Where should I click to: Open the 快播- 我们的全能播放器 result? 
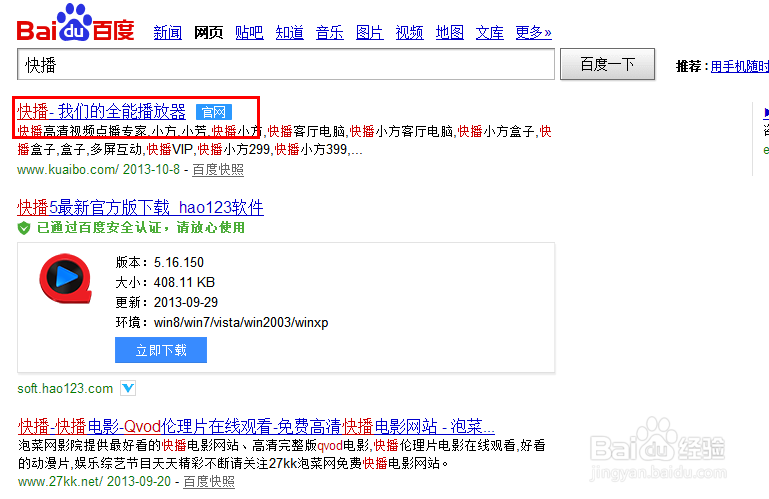(102, 112)
